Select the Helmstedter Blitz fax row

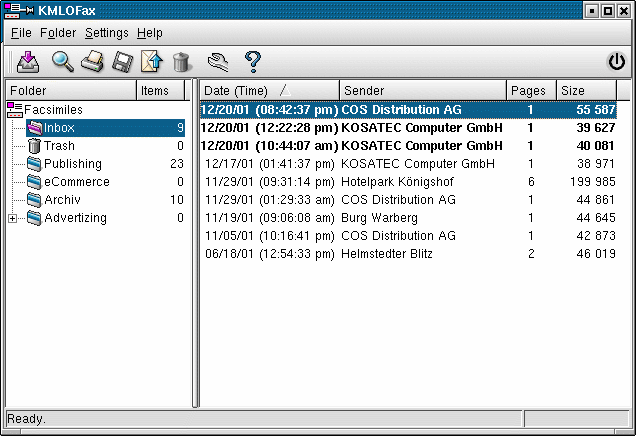pyautogui.click(x=408, y=254)
